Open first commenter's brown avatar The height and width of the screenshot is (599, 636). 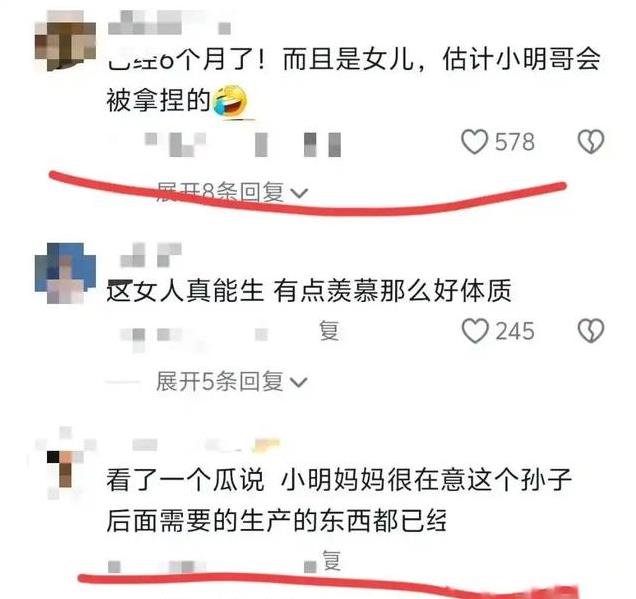tap(65, 41)
